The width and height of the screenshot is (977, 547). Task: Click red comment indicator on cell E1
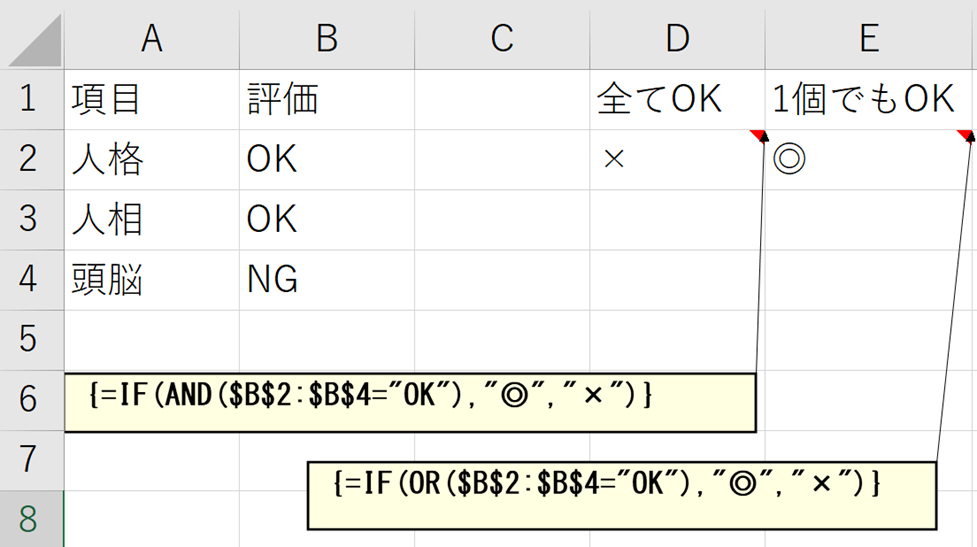(967, 135)
